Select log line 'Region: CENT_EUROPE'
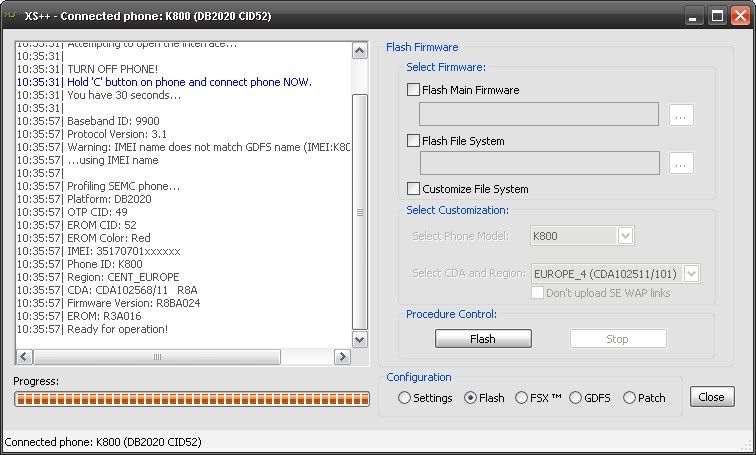 tap(98, 277)
